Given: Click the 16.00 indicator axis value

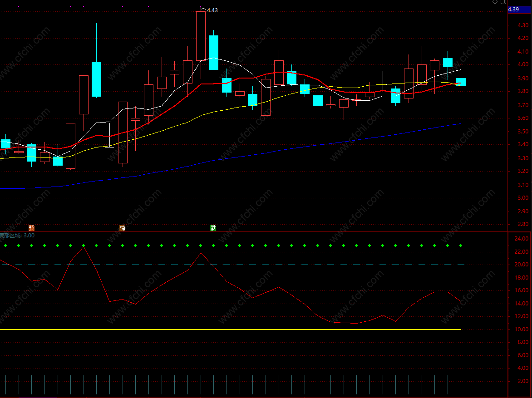Looking at the screenshot, I should point(522,290).
